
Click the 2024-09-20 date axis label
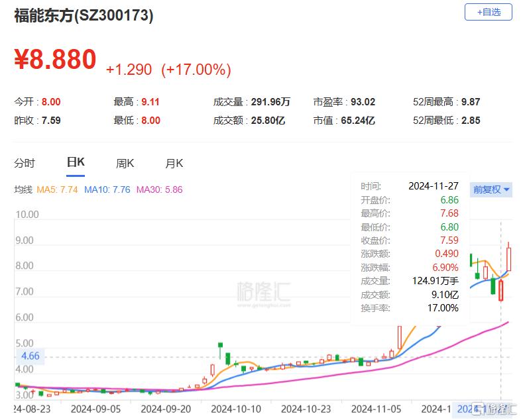tap(166, 409)
